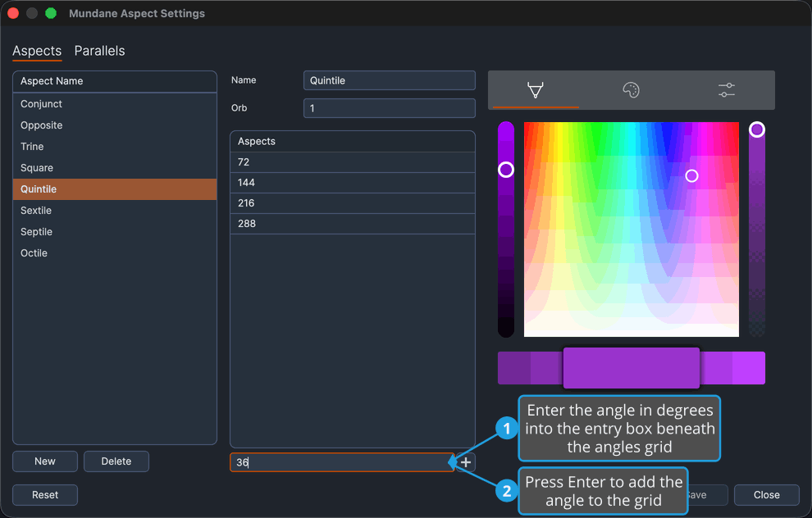
Task: Select the Octile aspect row
Action: coord(115,252)
